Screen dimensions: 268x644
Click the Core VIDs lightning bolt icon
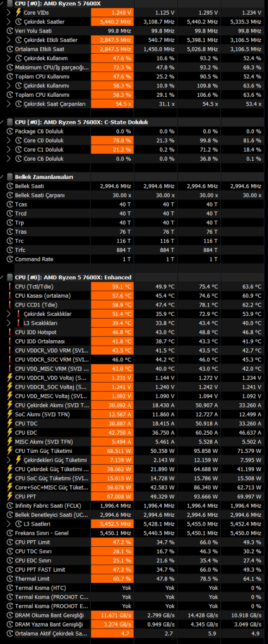click(x=18, y=12)
